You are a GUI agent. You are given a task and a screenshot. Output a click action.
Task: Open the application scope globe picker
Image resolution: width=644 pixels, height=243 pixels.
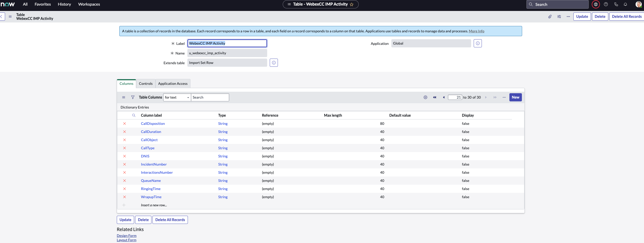coord(596,4)
